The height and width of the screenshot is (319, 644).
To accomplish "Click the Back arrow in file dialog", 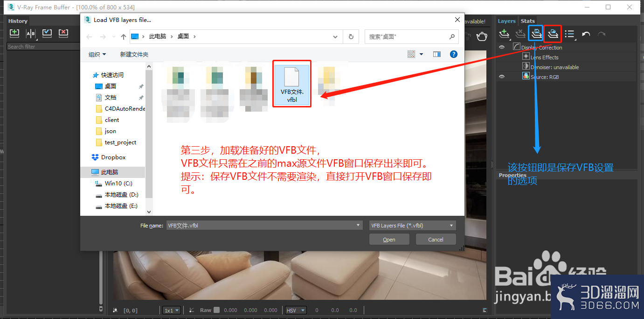I will (89, 36).
